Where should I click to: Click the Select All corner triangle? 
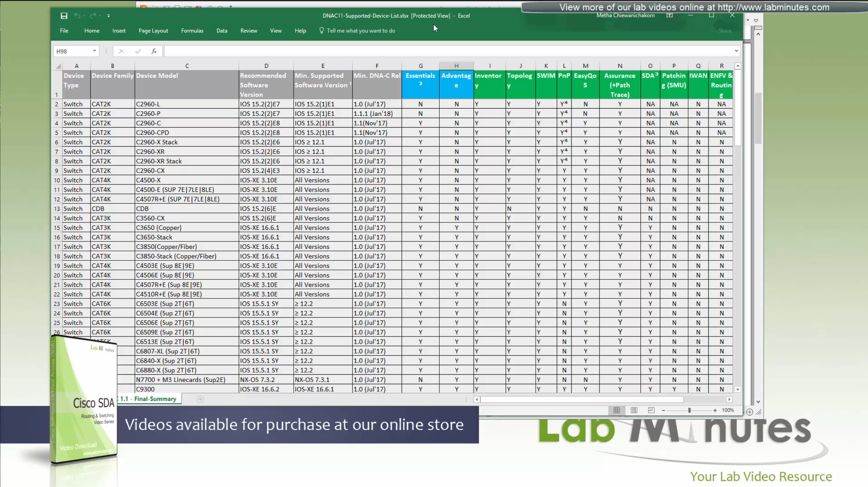pyautogui.click(x=59, y=66)
